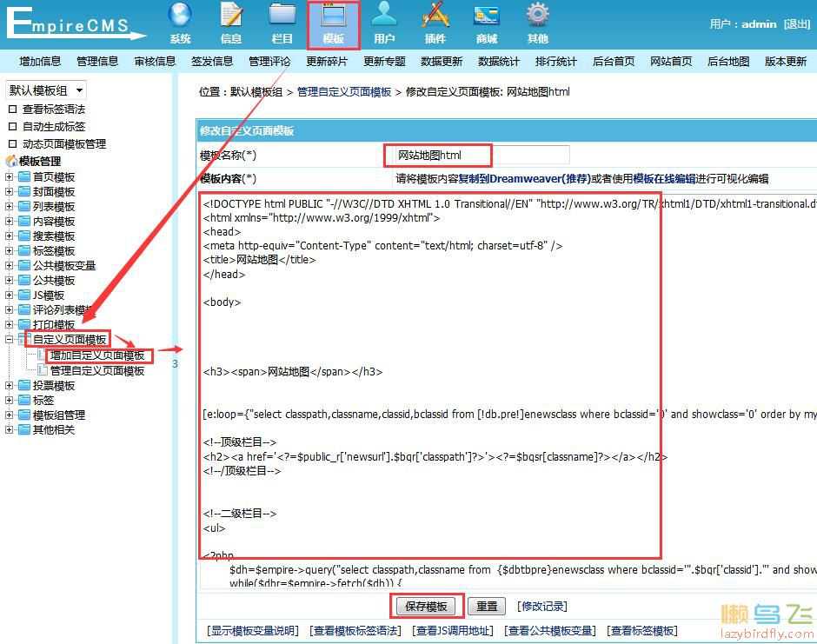This screenshot has height=644, width=817.
Task: Click page icon beside 管理自定义页面模板
Action: click(43, 370)
